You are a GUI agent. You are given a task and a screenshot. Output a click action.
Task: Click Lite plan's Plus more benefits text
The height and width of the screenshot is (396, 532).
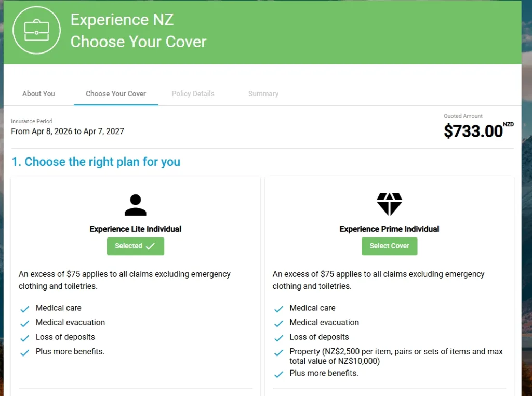(70, 352)
